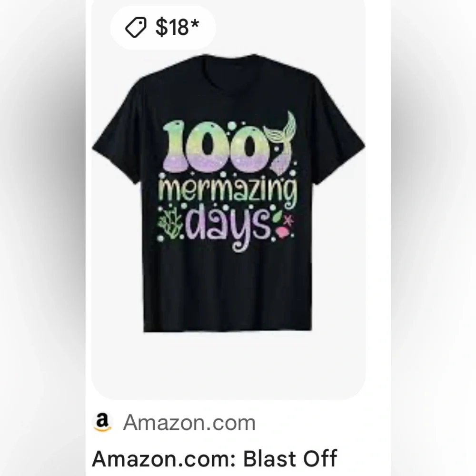Viewport: 476px width, 476px height.
Task: Click the 'days' text on the shirt
Action: [228, 227]
